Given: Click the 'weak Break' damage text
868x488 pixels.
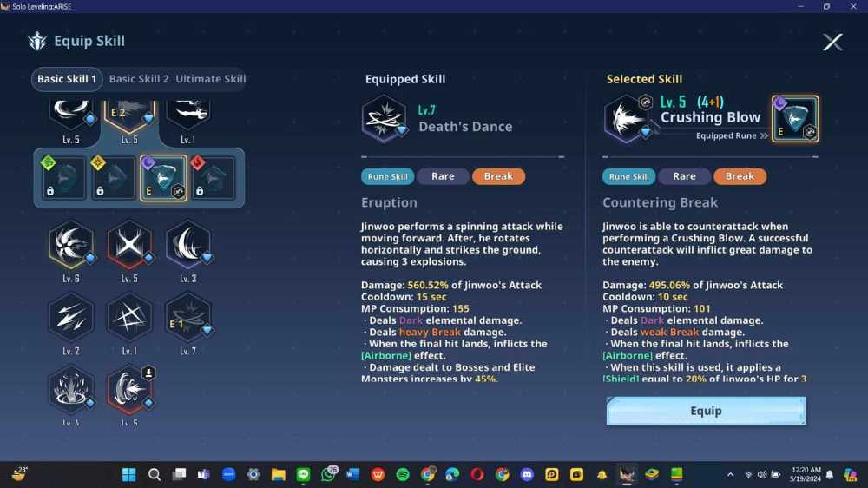Looking at the screenshot, I should coord(670,333).
